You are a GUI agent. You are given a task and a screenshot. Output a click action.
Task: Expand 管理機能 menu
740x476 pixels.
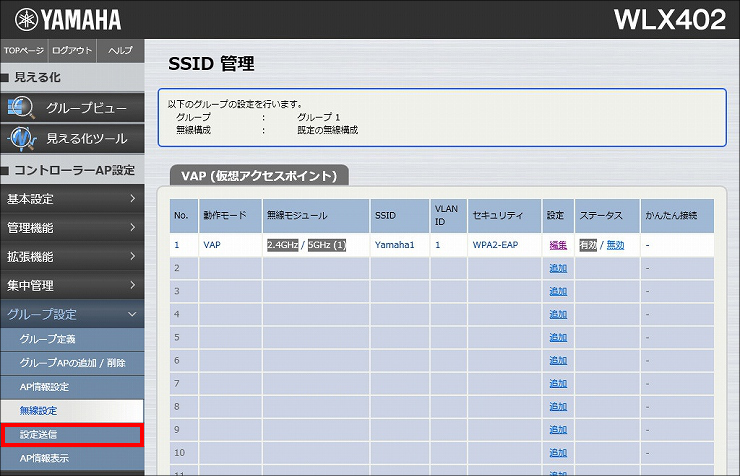coord(72,228)
